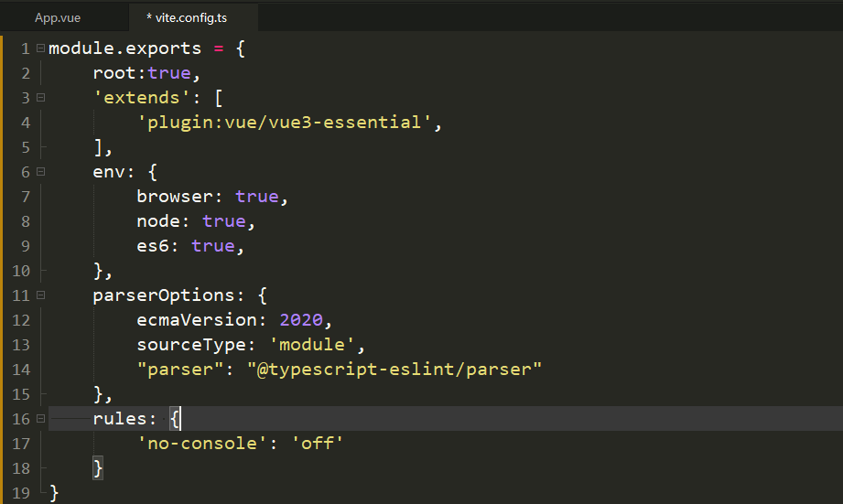Collapse the module.exports fold marker on line 1
The height and width of the screenshot is (504, 843).
pos(39,48)
